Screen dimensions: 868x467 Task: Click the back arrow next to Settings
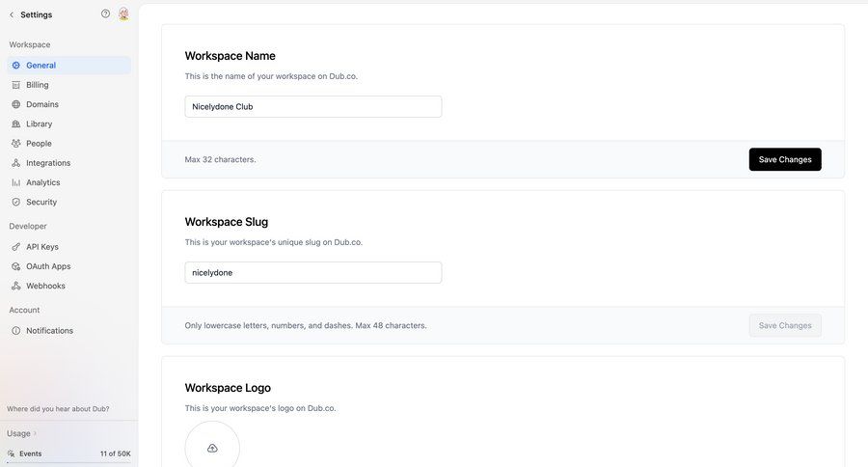click(12, 15)
